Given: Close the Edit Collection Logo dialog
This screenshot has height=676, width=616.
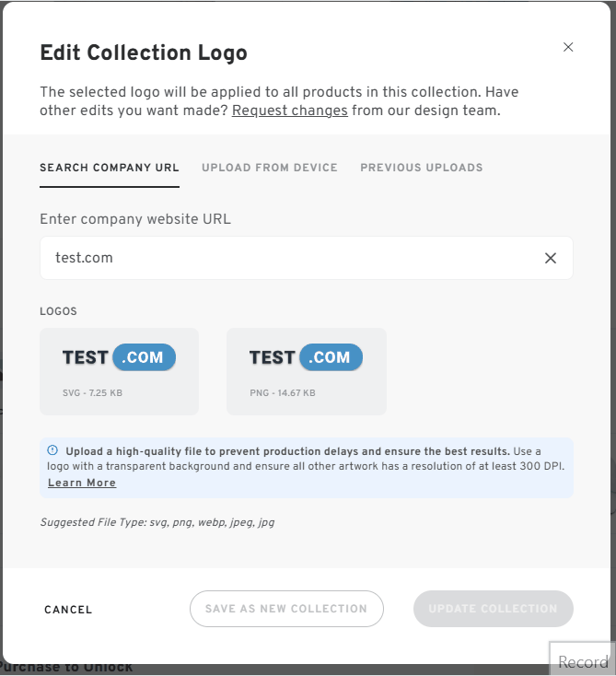Looking at the screenshot, I should coord(568,47).
